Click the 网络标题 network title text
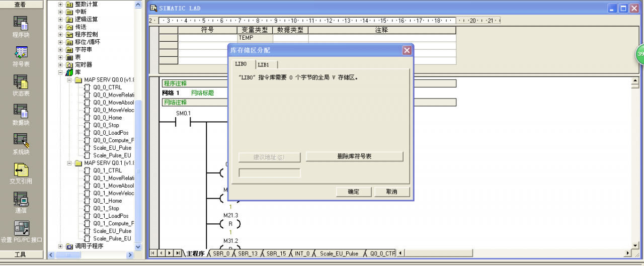This screenshot has height=266, width=644. tap(202, 93)
